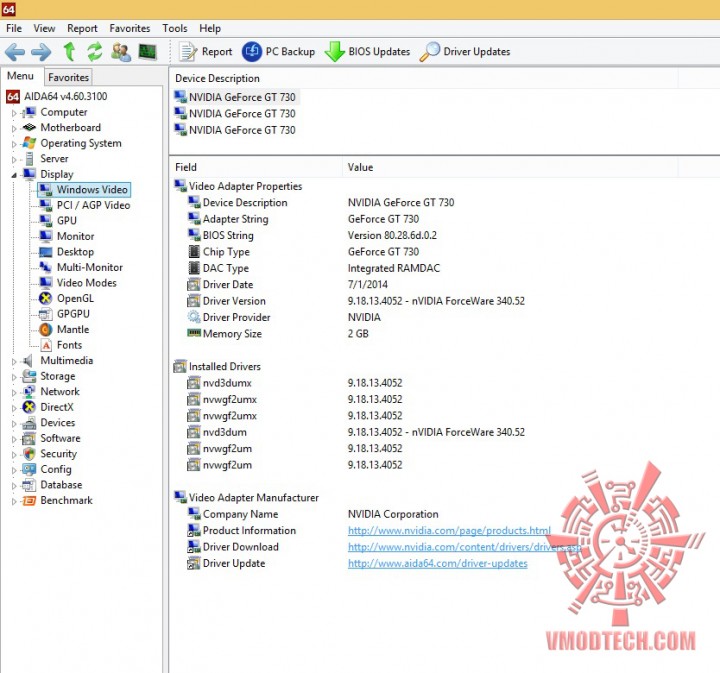Expand the Operating System tree node
The height and width of the screenshot is (673, 720).
click(x=14, y=144)
